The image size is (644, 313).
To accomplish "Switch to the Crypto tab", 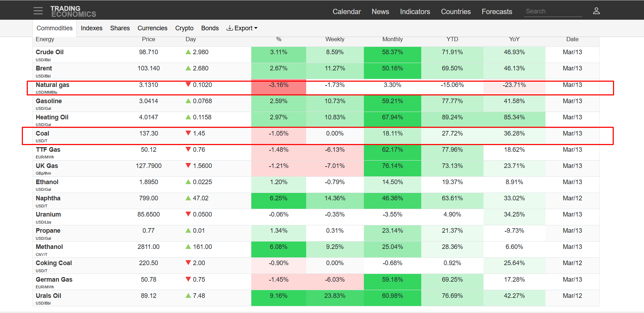I will (x=184, y=28).
